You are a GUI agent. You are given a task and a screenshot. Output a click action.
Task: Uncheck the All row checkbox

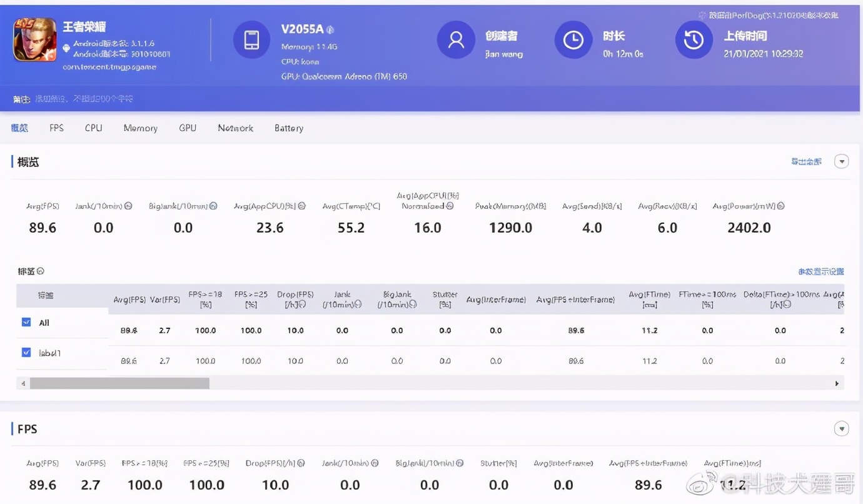point(26,321)
